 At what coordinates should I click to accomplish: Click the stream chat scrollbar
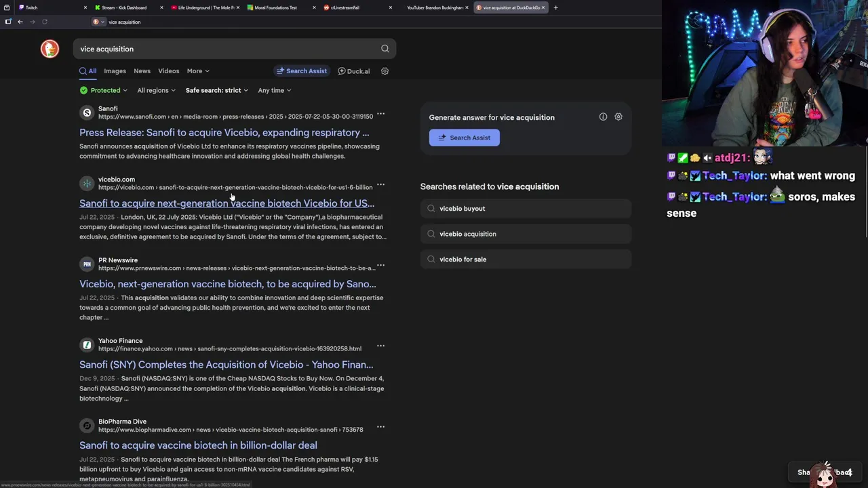click(x=865, y=193)
